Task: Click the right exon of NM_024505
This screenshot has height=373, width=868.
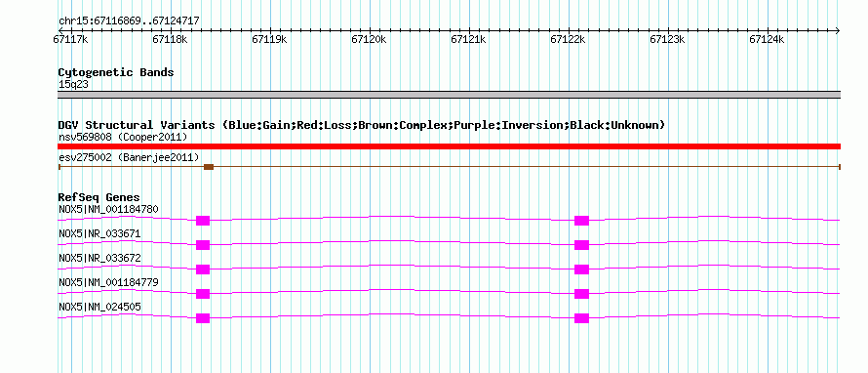Action: tap(581, 318)
